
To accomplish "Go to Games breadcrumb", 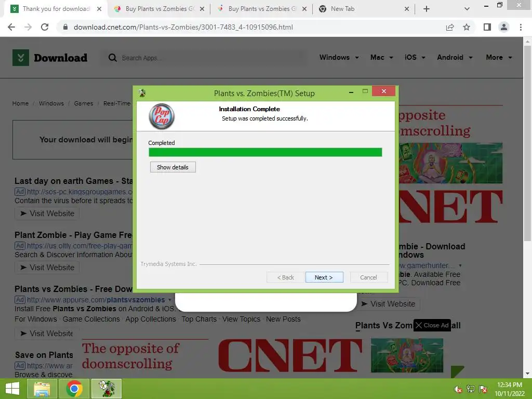I will click(x=84, y=103).
